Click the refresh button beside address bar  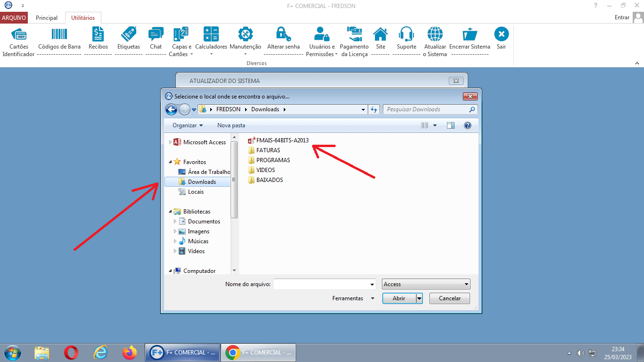click(x=374, y=109)
